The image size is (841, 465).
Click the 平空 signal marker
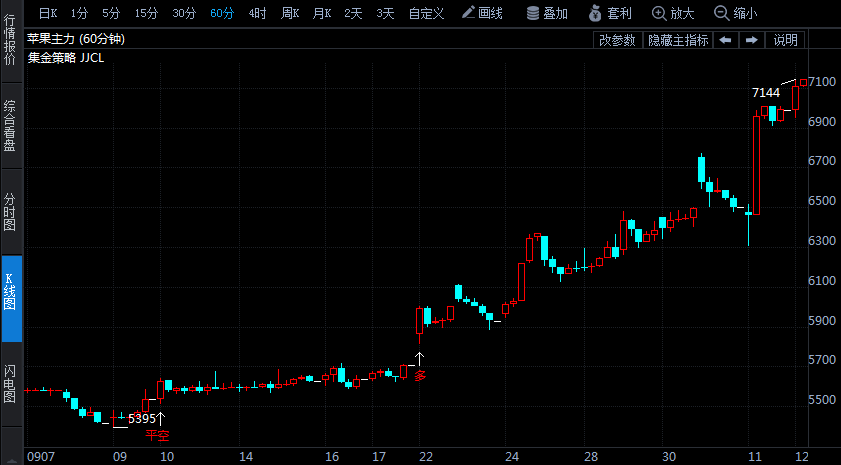(x=157, y=435)
